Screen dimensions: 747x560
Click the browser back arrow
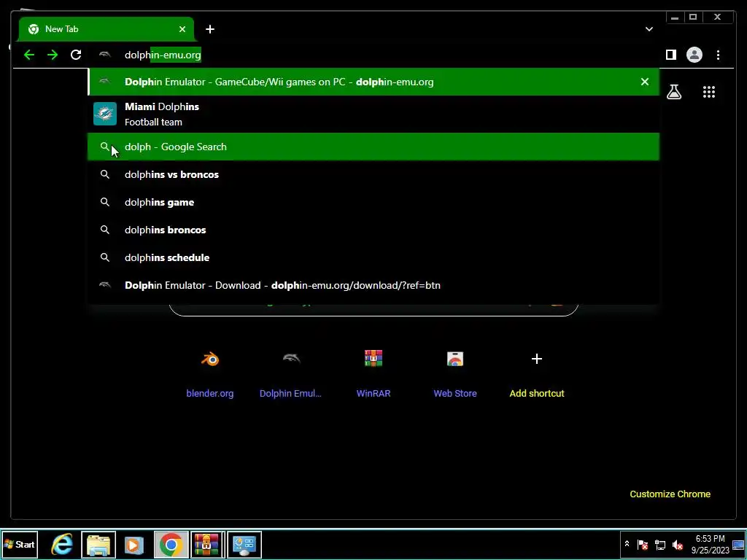click(29, 55)
